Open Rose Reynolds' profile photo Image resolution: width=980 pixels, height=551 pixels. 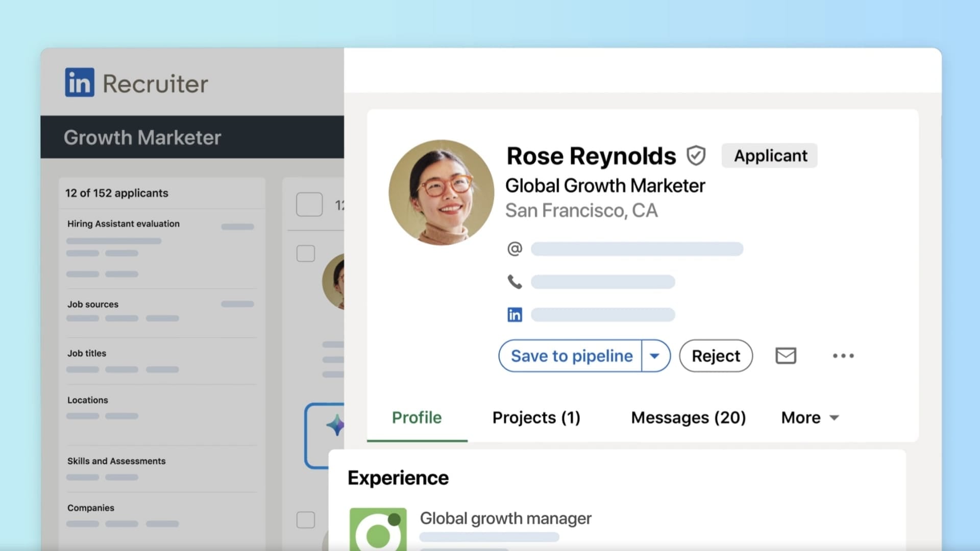click(441, 192)
